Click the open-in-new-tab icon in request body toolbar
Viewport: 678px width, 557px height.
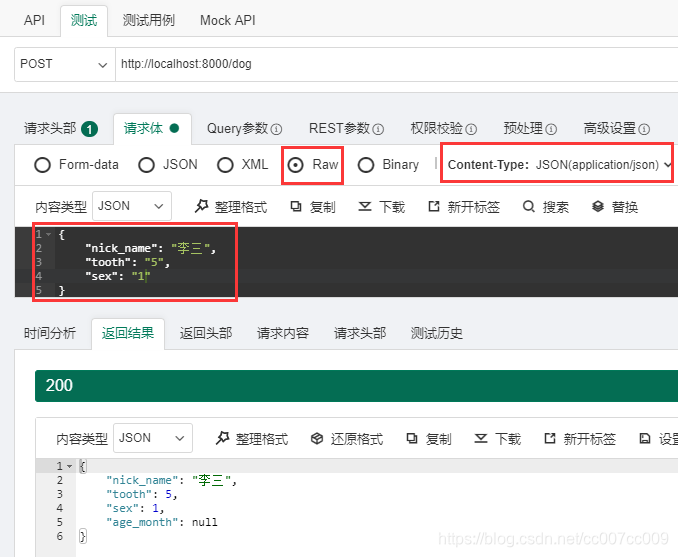433,207
